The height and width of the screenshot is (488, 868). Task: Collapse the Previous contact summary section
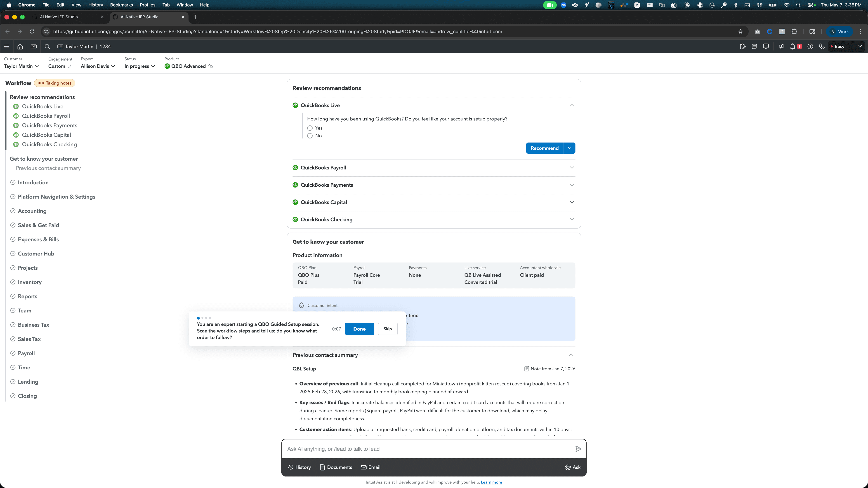(571, 355)
